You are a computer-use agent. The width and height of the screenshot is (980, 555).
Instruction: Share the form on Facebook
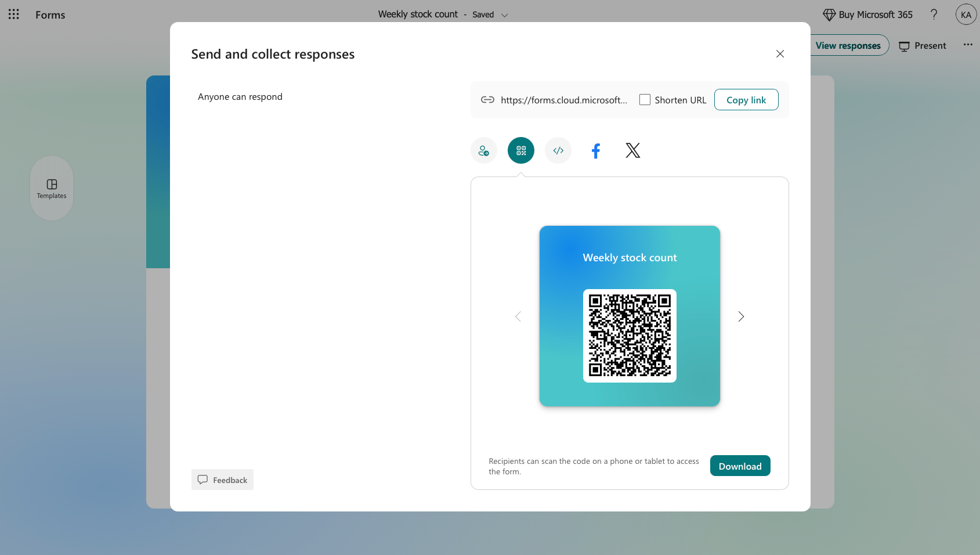click(595, 151)
